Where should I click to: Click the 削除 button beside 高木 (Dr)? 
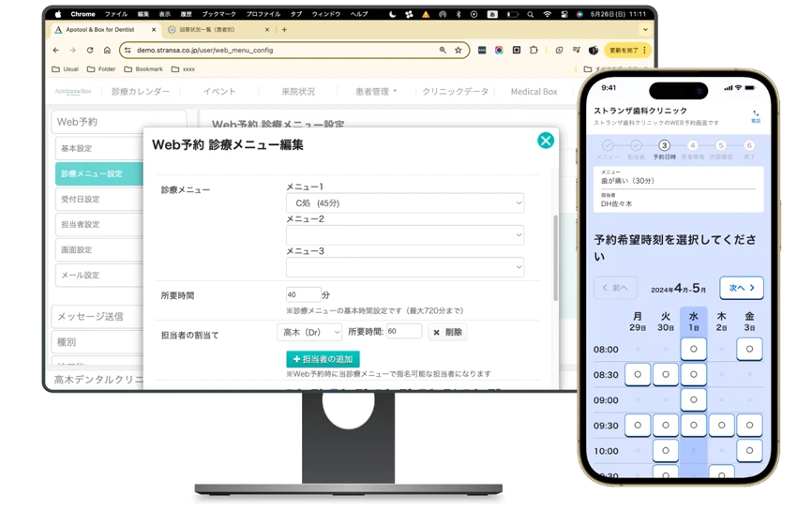point(447,332)
